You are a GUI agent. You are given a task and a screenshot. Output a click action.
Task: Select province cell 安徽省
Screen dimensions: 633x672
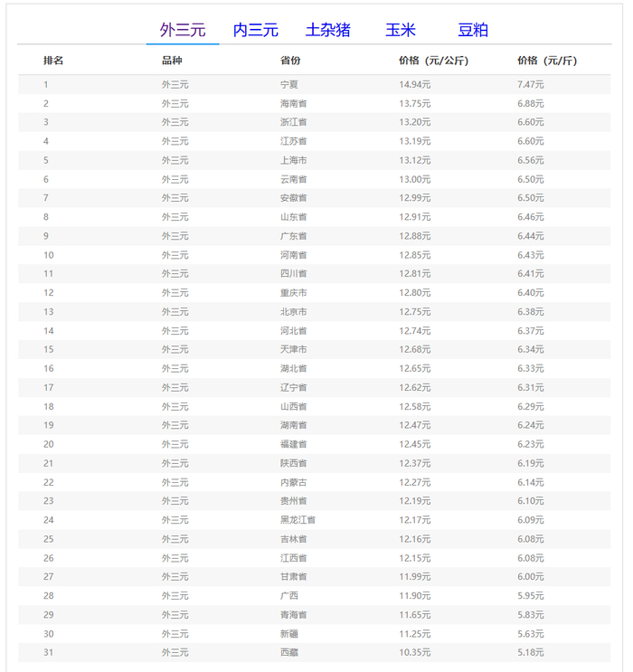(294, 198)
